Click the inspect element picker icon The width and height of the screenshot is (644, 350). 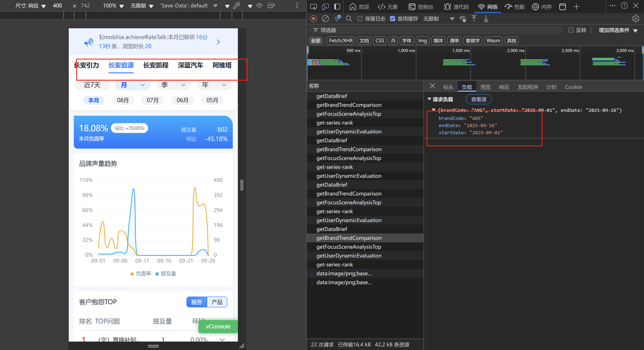(x=313, y=7)
